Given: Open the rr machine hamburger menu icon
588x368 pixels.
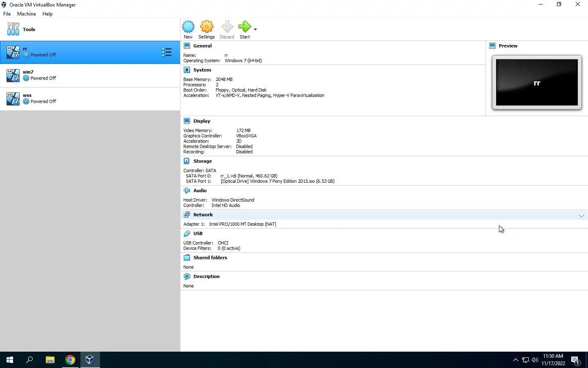Looking at the screenshot, I should [166, 52].
